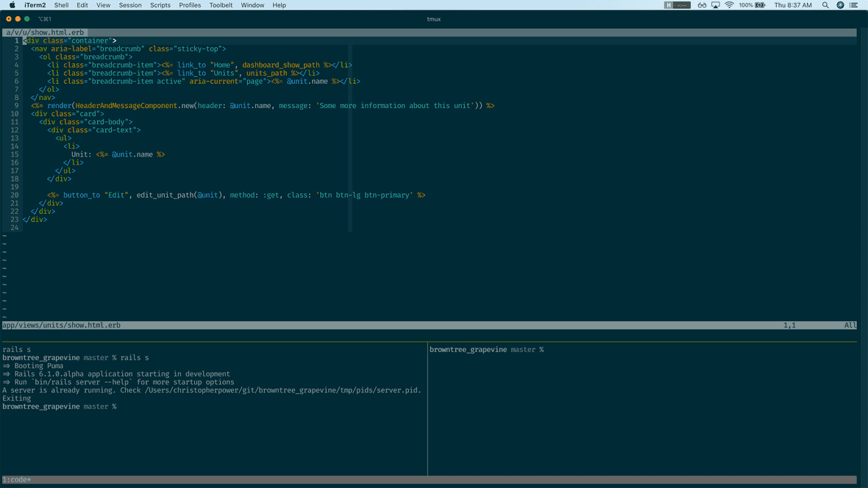This screenshot has width=868, height=488.
Task: Click button_to "Edit" on line 20
Action: click(x=95, y=195)
